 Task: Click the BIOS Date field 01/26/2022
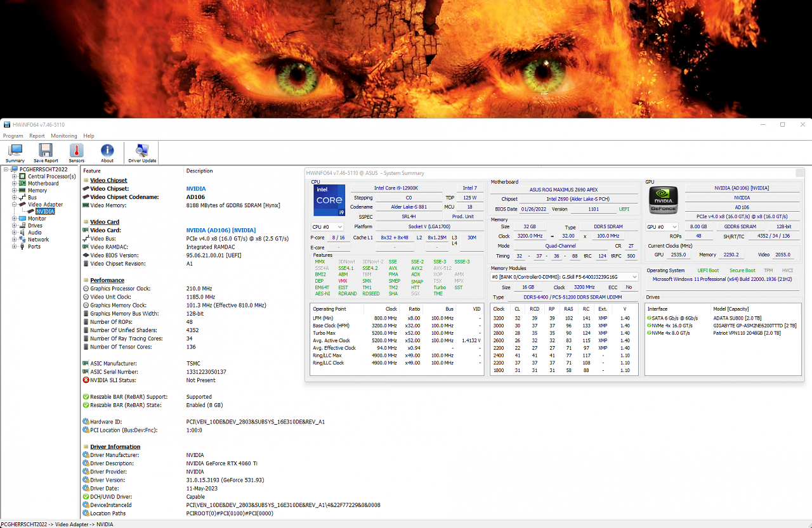(x=534, y=209)
